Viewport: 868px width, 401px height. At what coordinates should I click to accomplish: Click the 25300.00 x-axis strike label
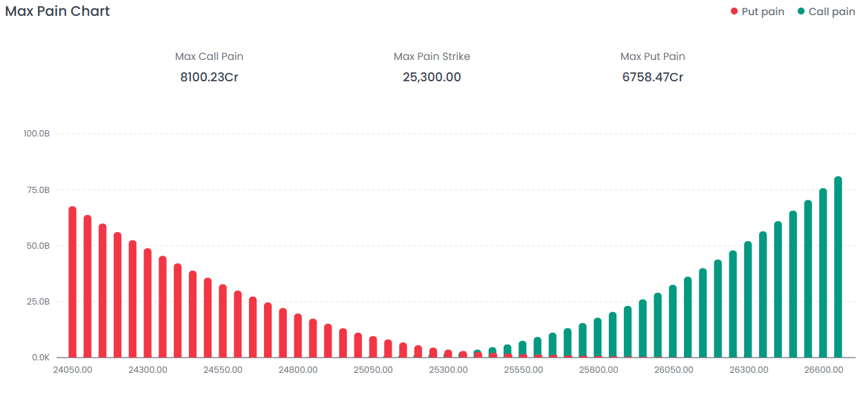coord(448,370)
